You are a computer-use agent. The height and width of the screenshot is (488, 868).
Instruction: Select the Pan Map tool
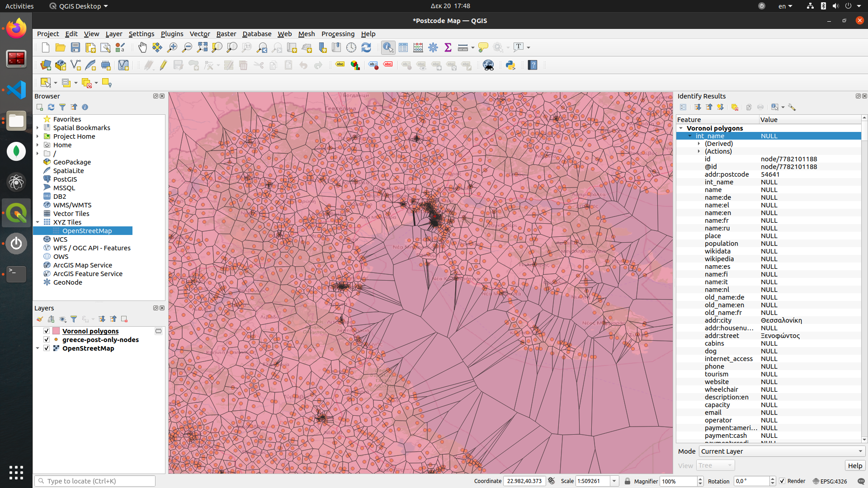pos(143,47)
